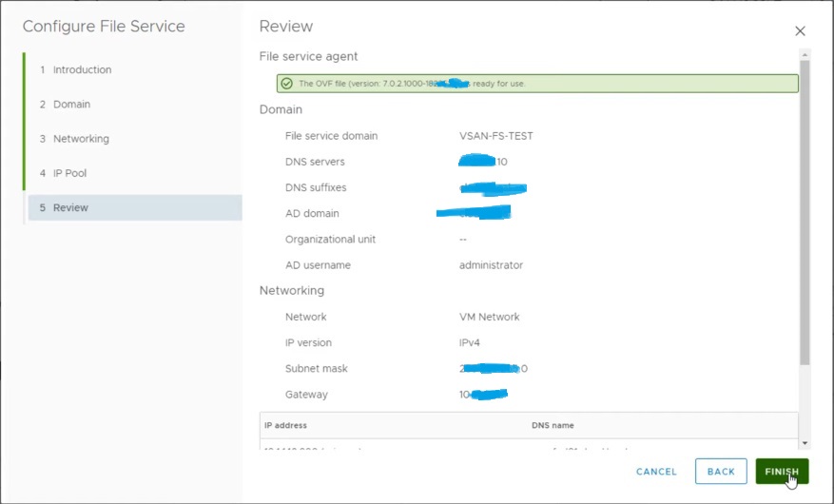
Task: Sort by the IP address column header
Action: tap(285, 425)
